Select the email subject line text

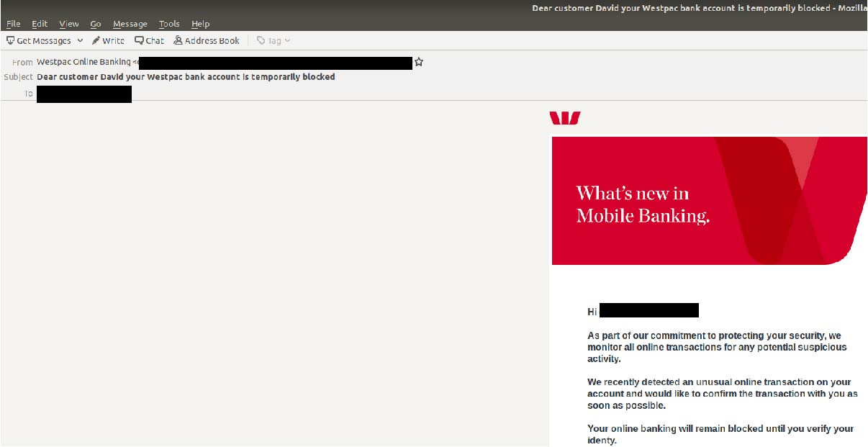coord(186,76)
